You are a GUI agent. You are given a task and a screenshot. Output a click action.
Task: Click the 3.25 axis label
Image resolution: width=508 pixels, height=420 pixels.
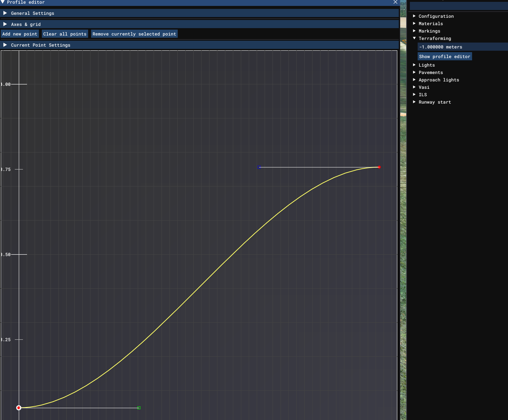point(6,340)
